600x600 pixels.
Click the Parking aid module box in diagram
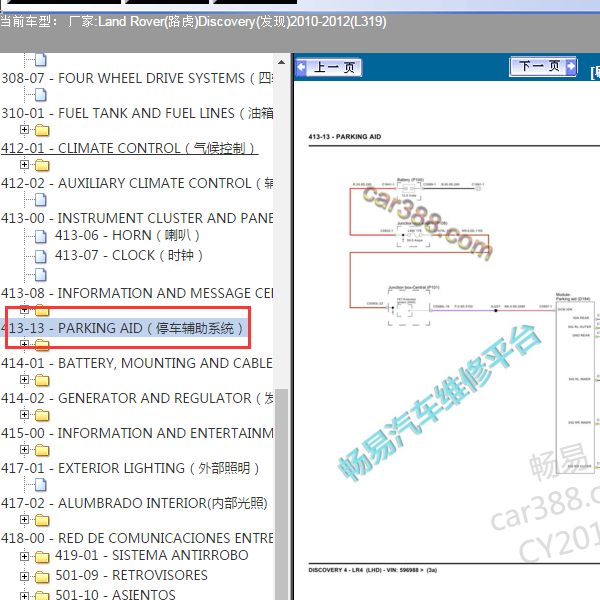pos(575,387)
